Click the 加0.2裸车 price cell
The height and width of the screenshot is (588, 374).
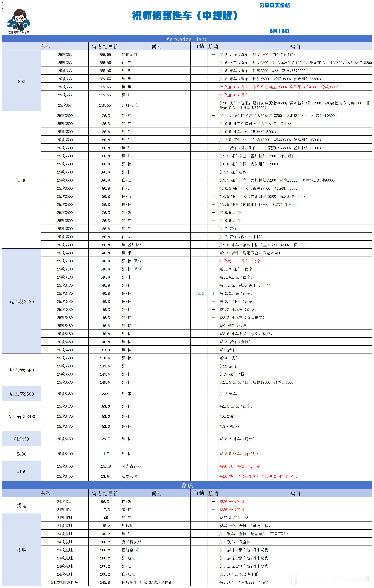pyautogui.click(x=295, y=416)
